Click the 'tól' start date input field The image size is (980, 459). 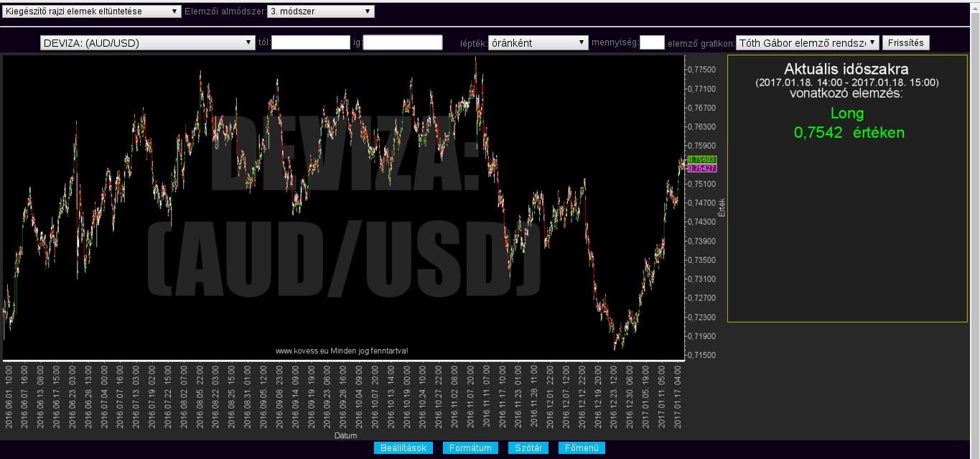[x=310, y=43]
